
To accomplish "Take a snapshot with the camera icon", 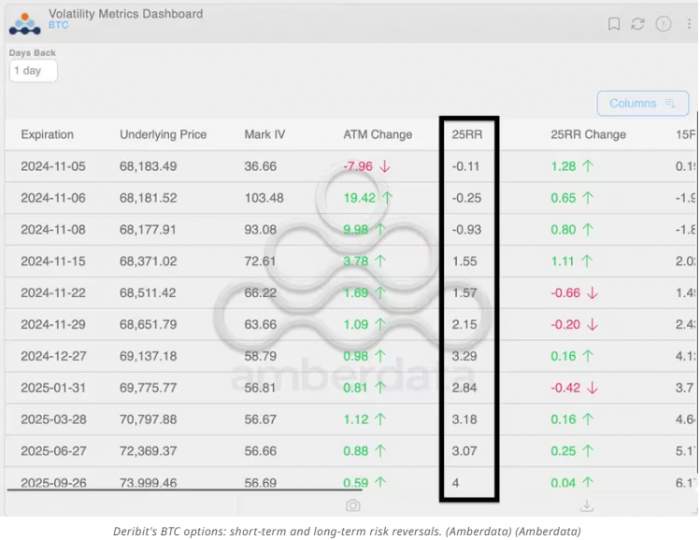I will (353, 506).
